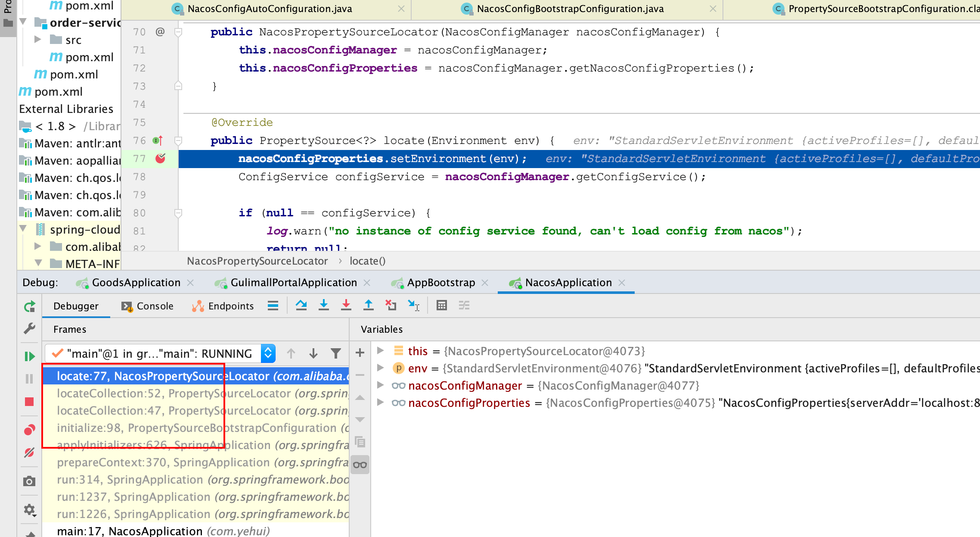Click locate() breadcrumb

pyautogui.click(x=367, y=261)
